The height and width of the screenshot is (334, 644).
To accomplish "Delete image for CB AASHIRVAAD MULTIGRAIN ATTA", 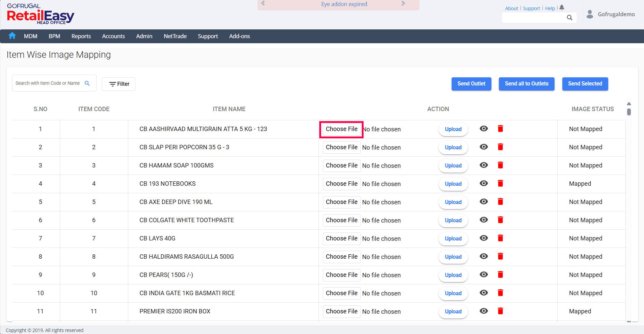I will 501,129.
